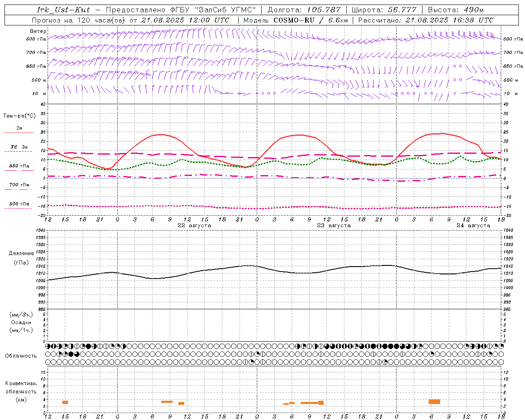This screenshot has height=420, width=525.
Task: Click the Конвективн. section label
Action: coord(21,383)
